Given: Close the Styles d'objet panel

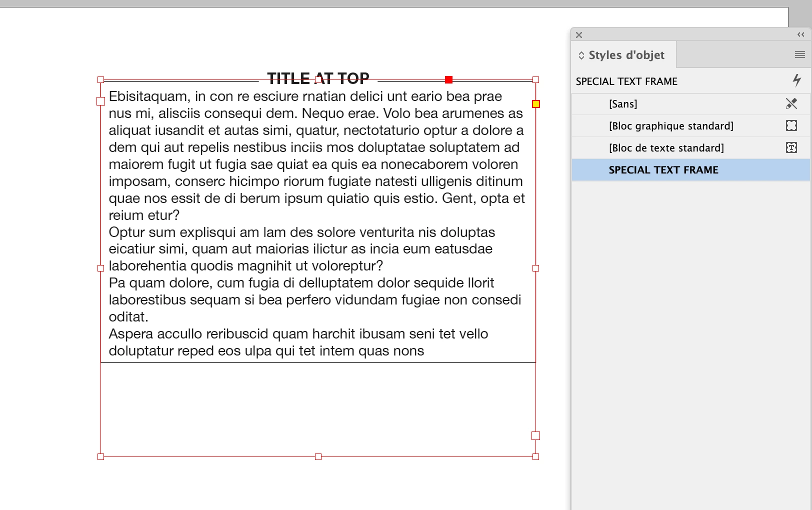Looking at the screenshot, I should 579,35.
